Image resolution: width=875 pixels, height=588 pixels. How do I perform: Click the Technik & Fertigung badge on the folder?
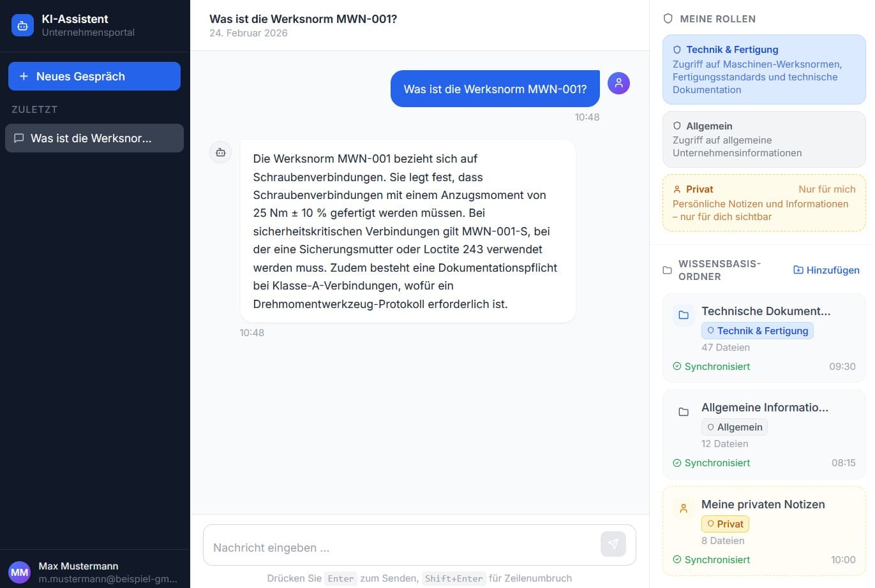(757, 330)
